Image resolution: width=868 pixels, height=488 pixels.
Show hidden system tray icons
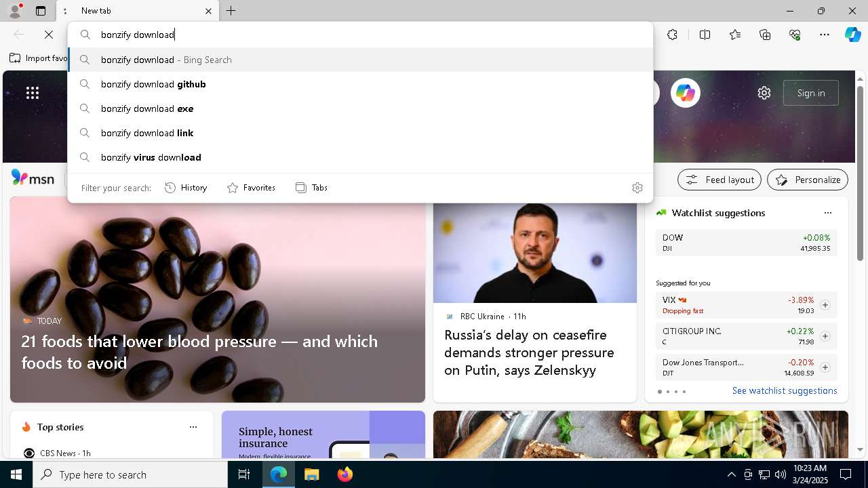coord(731,474)
